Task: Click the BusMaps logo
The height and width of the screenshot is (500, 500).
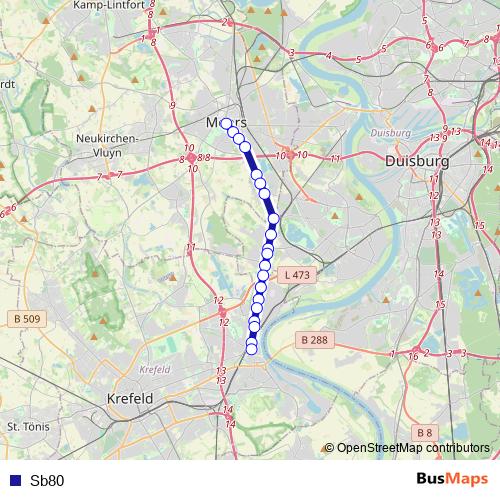Action: pos(452,479)
